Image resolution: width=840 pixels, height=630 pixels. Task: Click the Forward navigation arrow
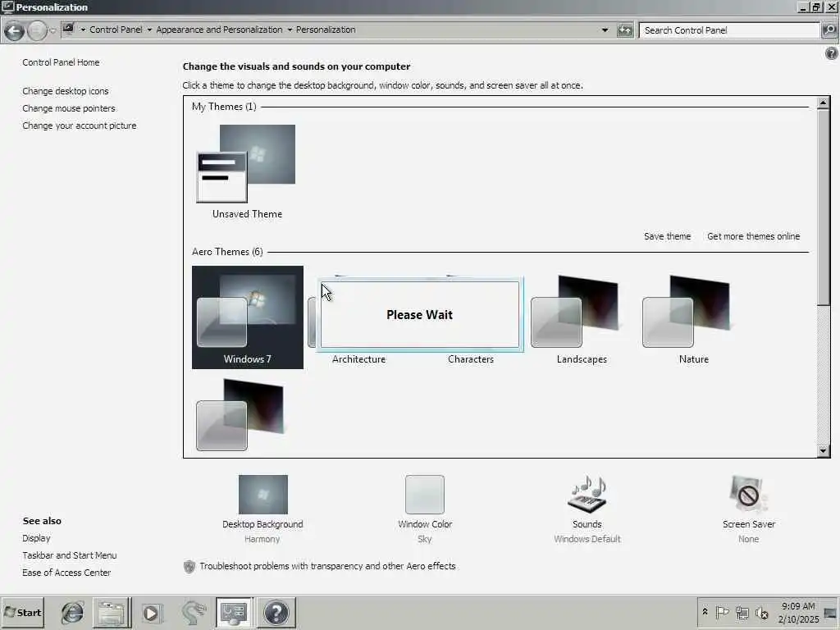tap(37, 31)
